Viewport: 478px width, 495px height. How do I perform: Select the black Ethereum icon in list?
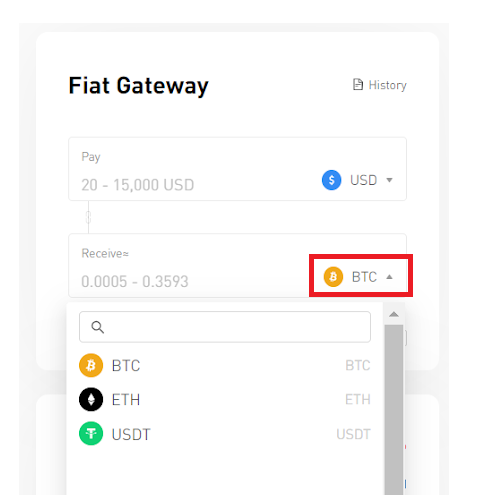[x=91, y=399]
